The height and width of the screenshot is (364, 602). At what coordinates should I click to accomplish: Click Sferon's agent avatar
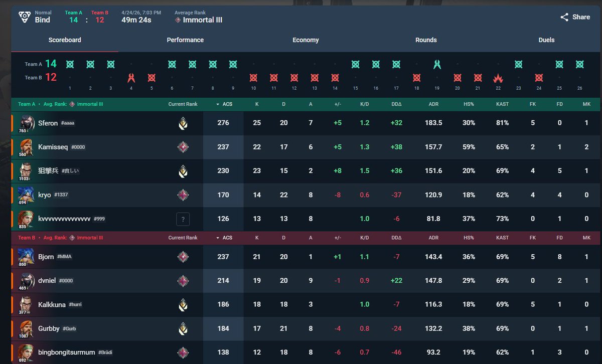coord(27,122)
